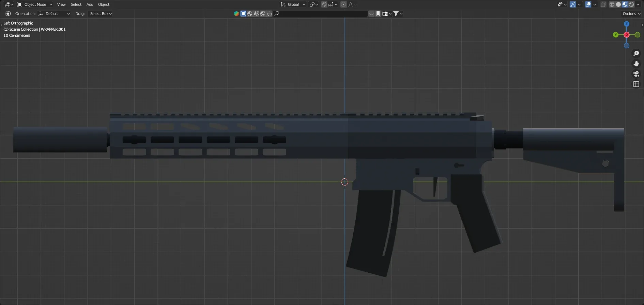Open the pivot point dropdown
The height and width of the screenshot is (305, 644).
coord(313,4)
